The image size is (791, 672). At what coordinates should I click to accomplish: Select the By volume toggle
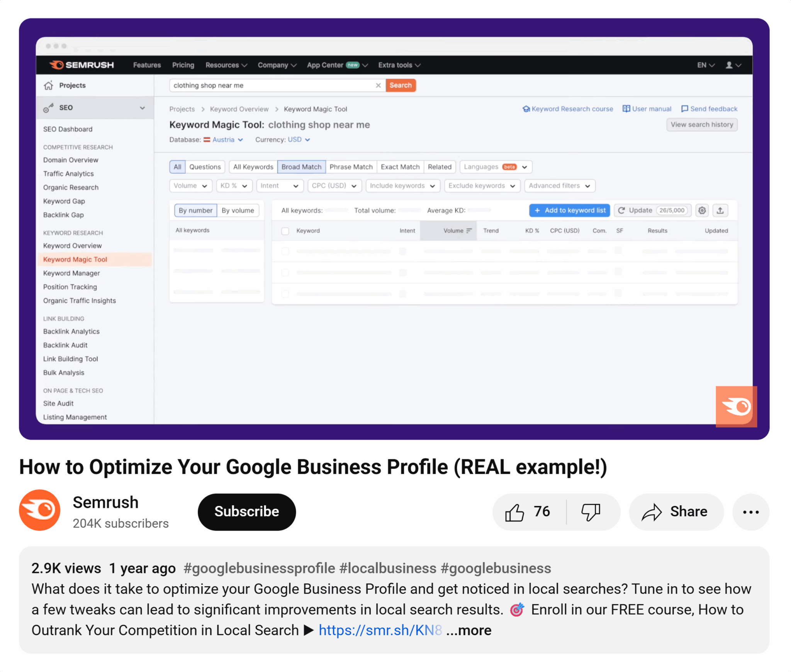[238, 210]
